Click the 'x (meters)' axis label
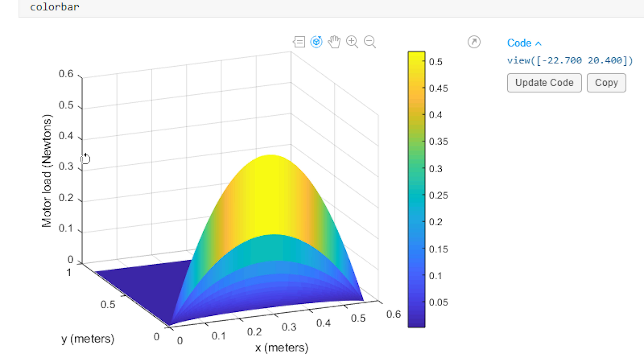This screenshot has width=644, height=362. [282, 348]
